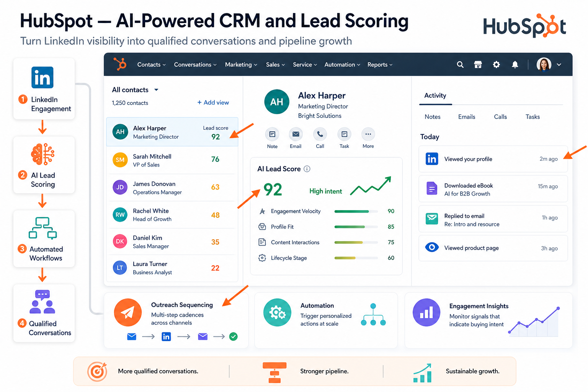Screen dimensions: 588x392
Task: Click the AI Lead Score info icon
Action: pyautogui.click(x=307, y=169)
